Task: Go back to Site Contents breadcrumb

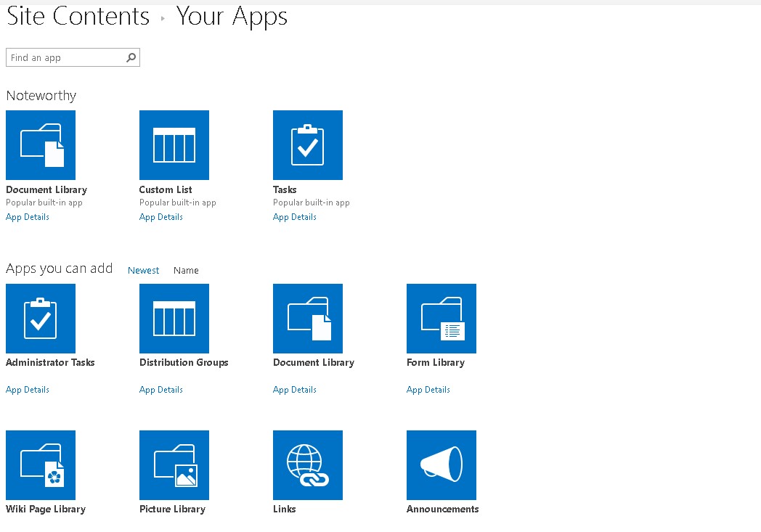Action: point(78,16)
